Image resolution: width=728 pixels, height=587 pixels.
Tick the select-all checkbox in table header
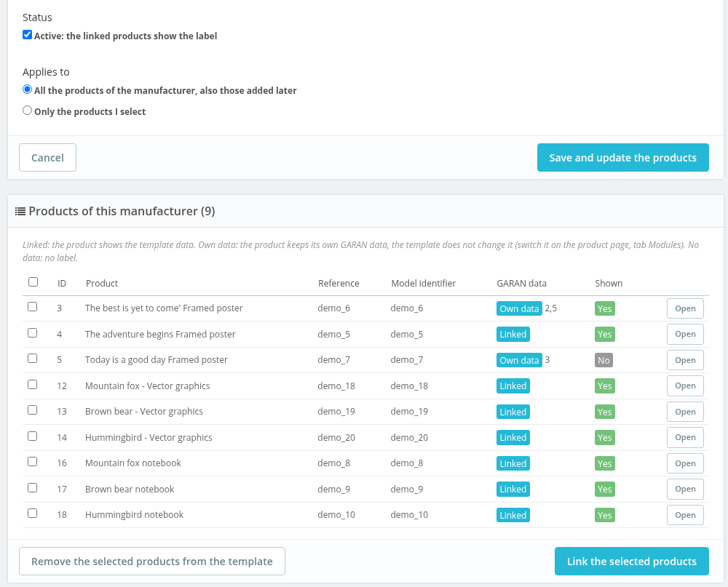[x=33, y=282]
